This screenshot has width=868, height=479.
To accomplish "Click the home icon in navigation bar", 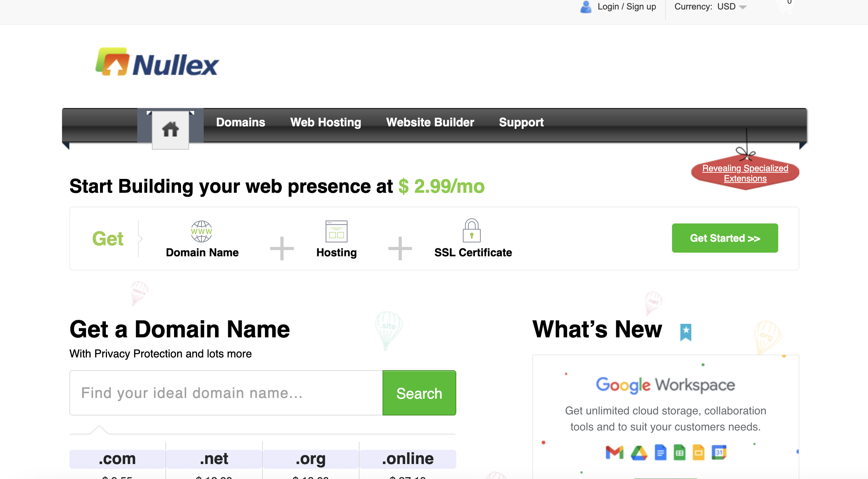I will [170, 130].
